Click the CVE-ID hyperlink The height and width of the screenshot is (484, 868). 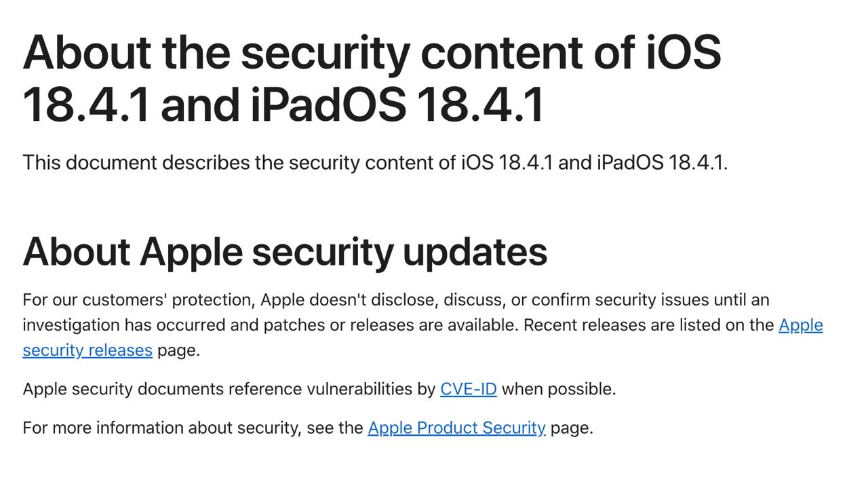[468, 389]
